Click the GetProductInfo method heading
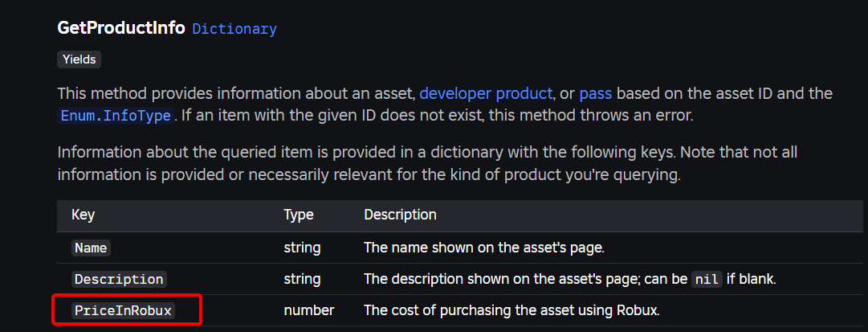Screen dimensions: 868x332 point(120,28)
